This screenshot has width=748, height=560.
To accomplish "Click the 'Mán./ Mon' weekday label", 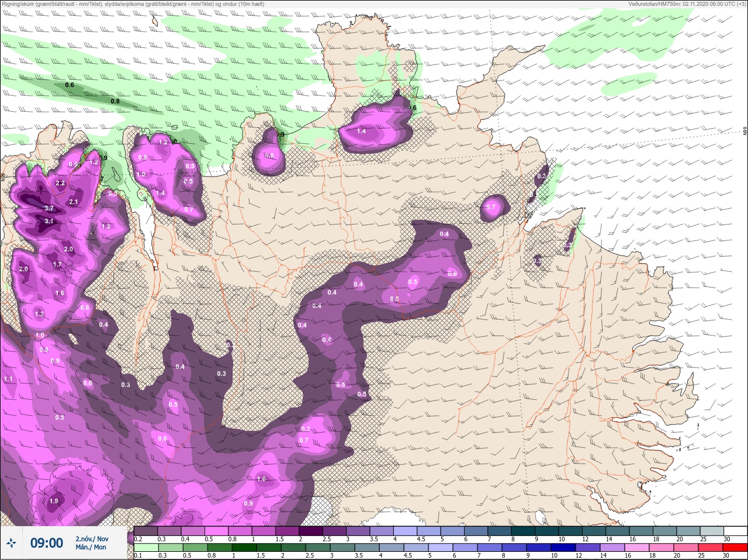I will point(91,547).
